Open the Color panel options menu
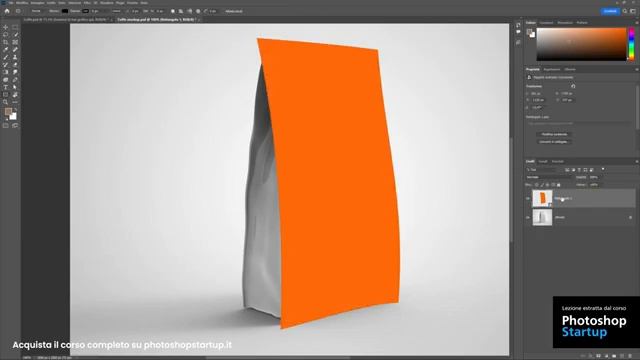This screenshot has height=360, width=640. click(636, 23)
